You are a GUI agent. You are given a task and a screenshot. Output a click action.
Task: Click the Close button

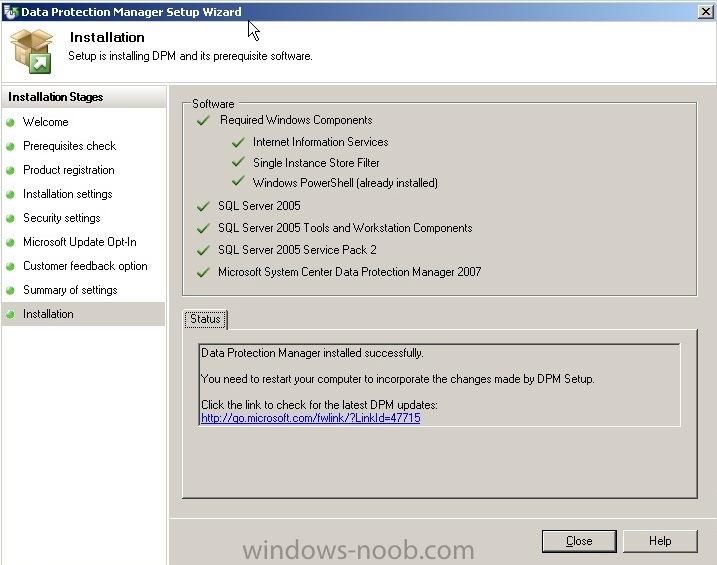click(x=579, y=541)
